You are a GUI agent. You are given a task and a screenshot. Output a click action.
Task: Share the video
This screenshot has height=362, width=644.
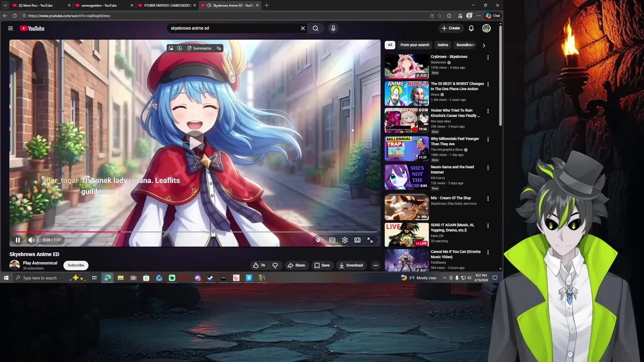(296, 265)
